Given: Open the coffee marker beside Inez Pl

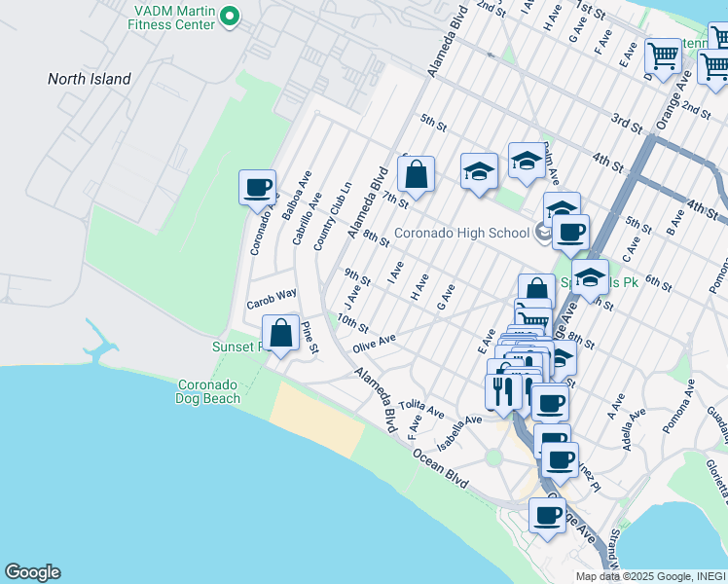Looking at the screenshot, I should pos(561,461).
